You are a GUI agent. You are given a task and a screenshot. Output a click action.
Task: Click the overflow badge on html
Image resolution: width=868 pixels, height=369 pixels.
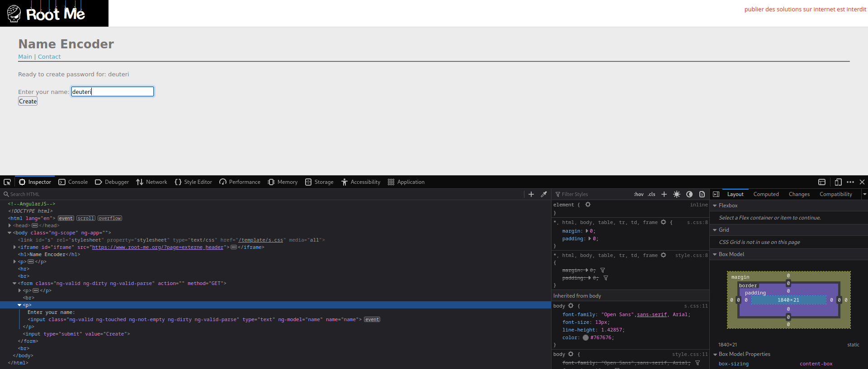pos(110,218)
